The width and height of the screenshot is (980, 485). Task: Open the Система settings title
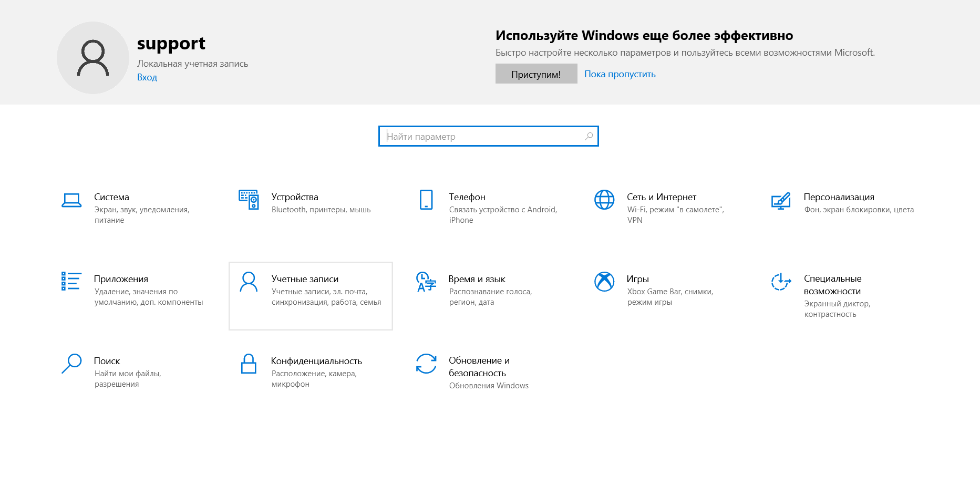point(111,197)
